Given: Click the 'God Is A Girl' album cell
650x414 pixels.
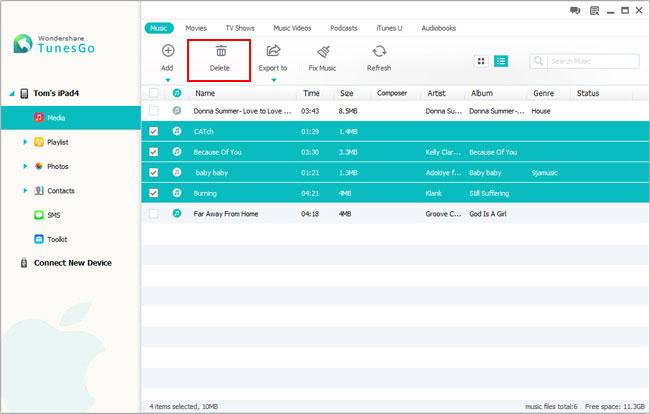Looking at the screenshot, I should tap(488, 214).
